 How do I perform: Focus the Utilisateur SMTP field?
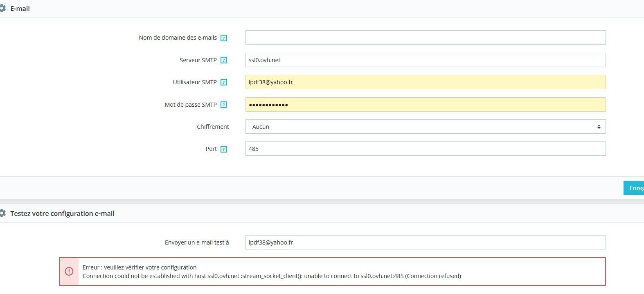click(426, 82)
